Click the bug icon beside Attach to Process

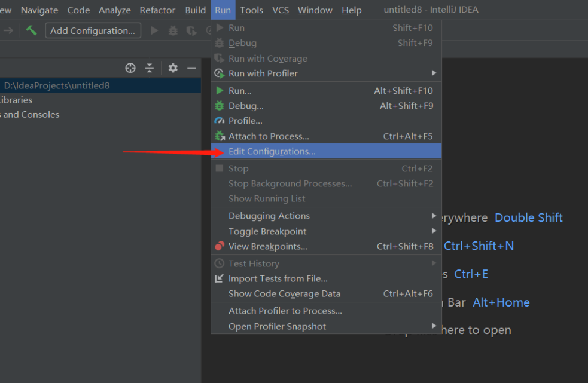tap(220, 136)
